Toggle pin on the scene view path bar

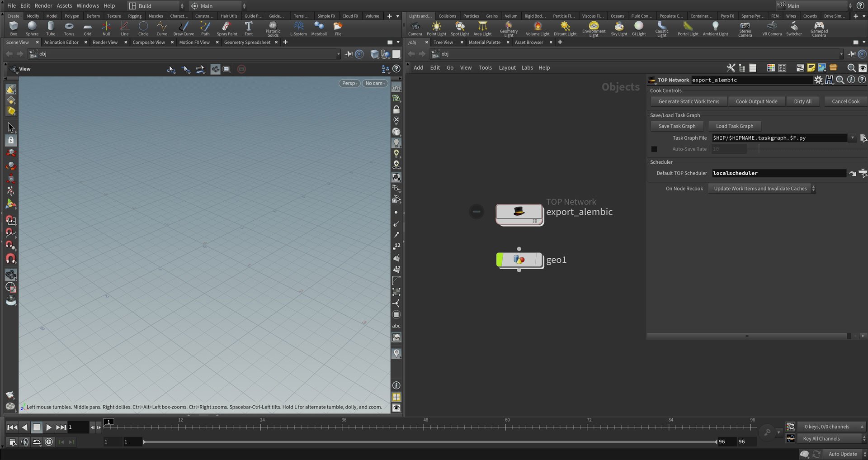[x=349, y=54]
